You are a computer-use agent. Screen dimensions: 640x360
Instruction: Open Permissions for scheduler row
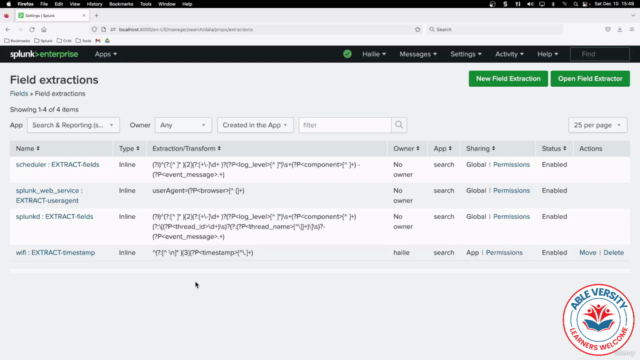[511, 164]
